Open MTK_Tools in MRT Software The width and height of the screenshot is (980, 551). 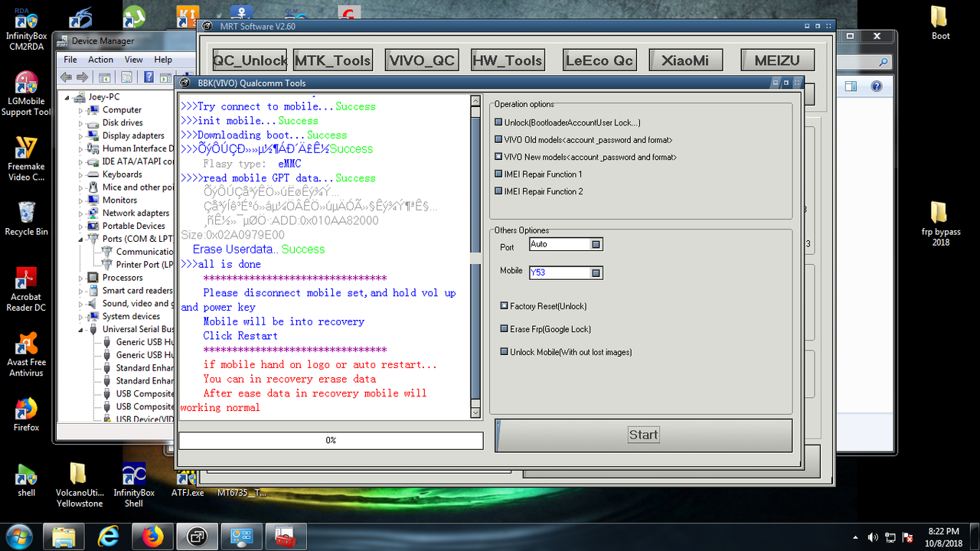[x=333, y=60]
